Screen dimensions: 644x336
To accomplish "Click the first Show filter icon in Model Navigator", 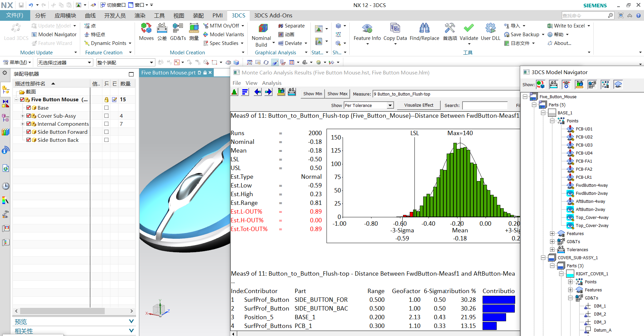I will pyautogui.click(x=541, y=85).
